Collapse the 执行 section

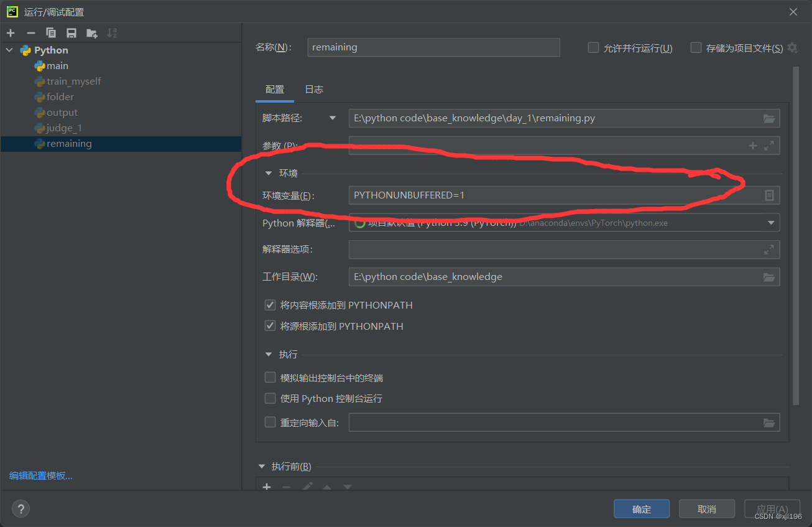coord(269,355)
